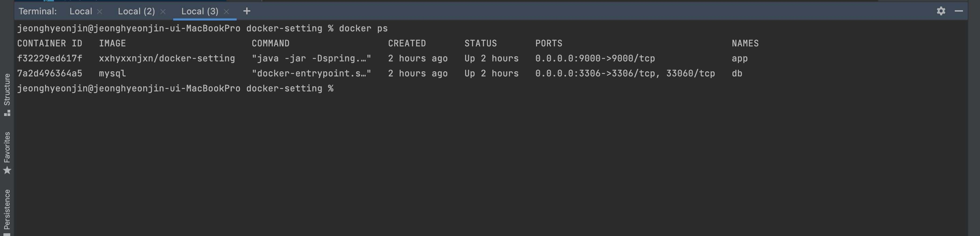Click "Up 2 hours" status of app row

click(x=491, y=58)
